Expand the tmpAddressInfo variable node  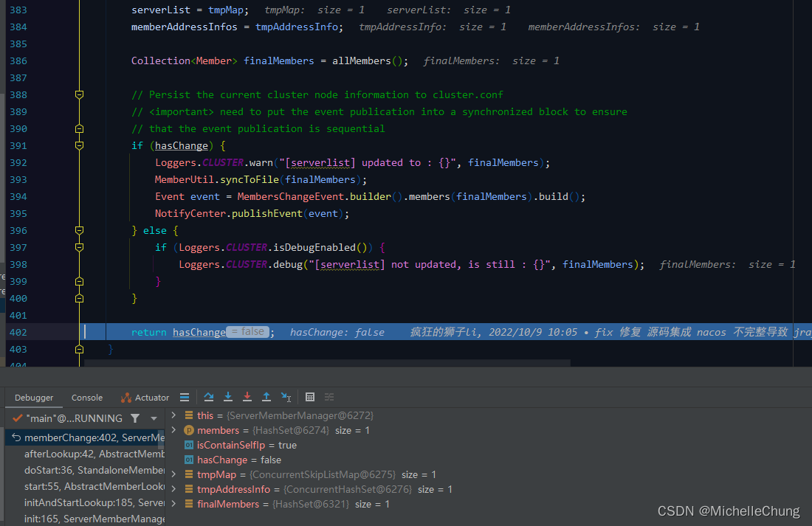pos(173,489)
